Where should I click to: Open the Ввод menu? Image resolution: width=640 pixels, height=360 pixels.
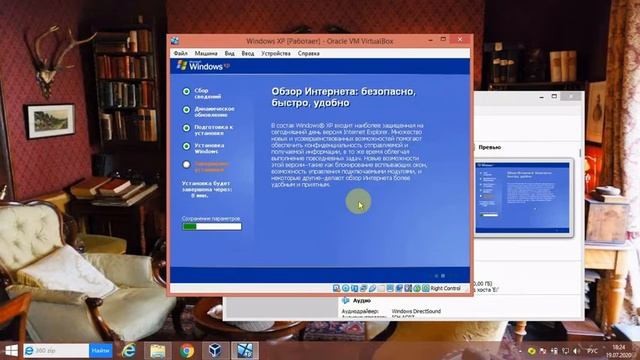pyautogui.click(x=248, y=53)
